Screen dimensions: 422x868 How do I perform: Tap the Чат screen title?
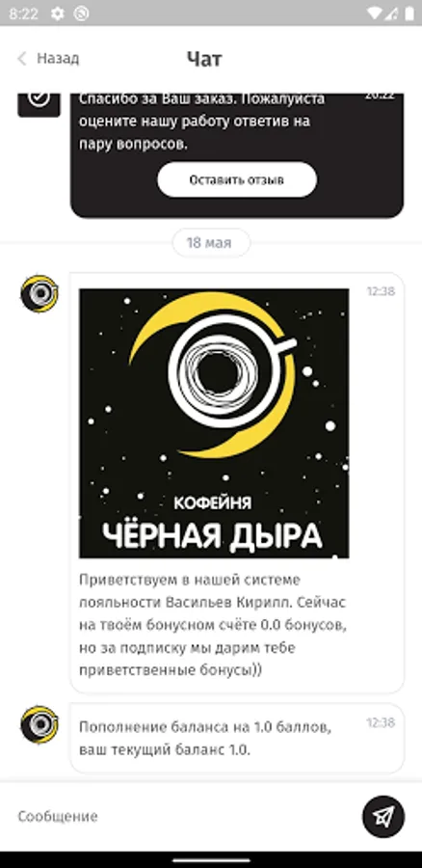click(204, 59)
